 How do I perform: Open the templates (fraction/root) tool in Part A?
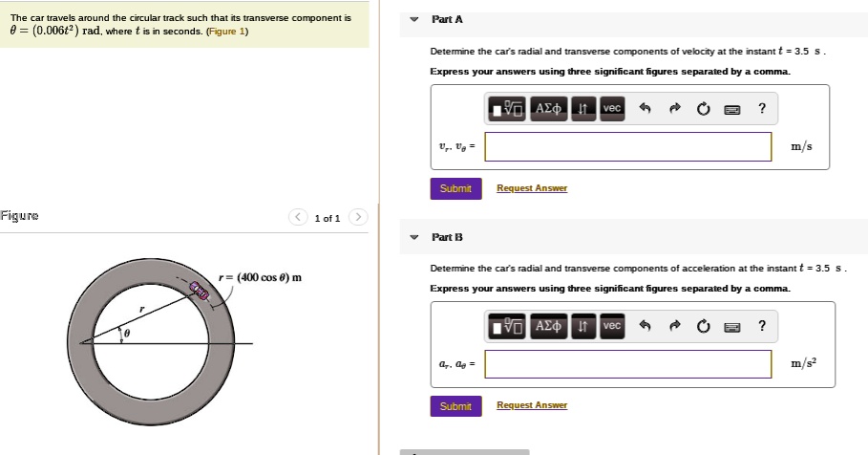(506, 109)
